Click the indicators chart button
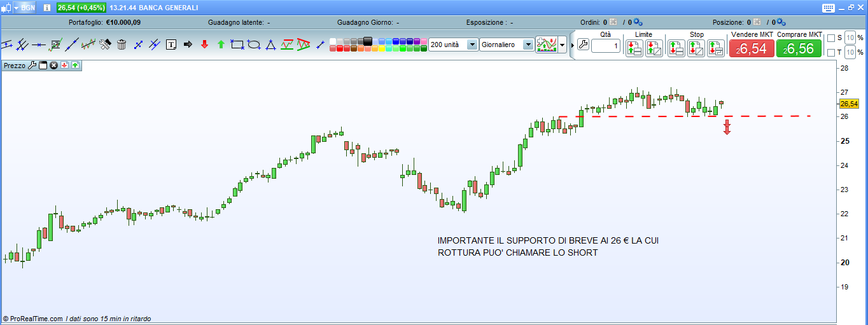The height and width of the screenshot is (325, 868). (547, 45)
